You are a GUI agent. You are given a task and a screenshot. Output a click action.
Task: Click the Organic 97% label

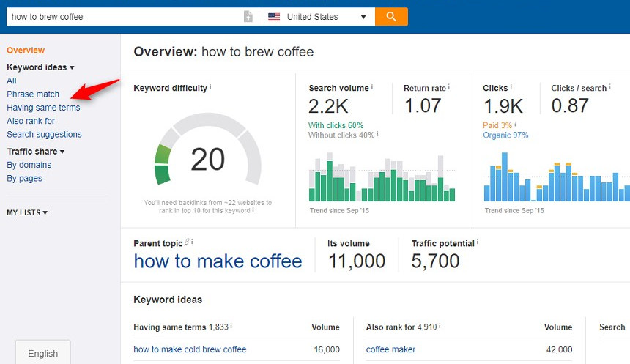tap(505, 135)
